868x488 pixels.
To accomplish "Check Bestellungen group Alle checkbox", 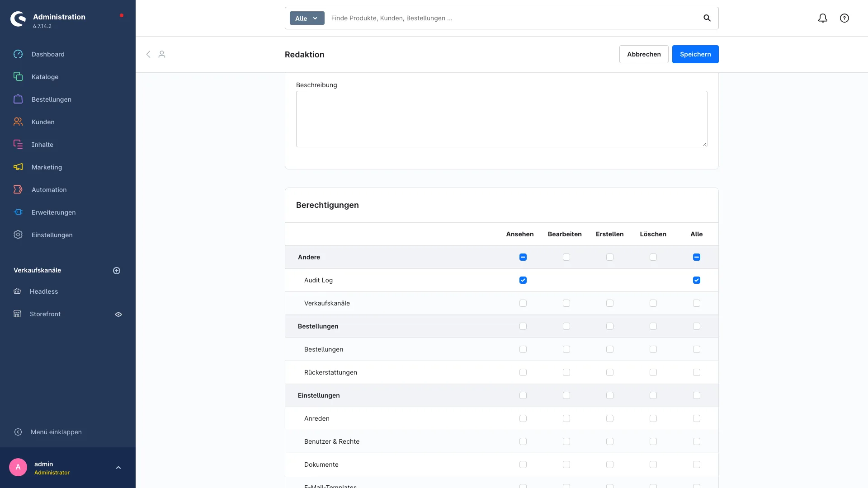I will (x=697, y=326).
